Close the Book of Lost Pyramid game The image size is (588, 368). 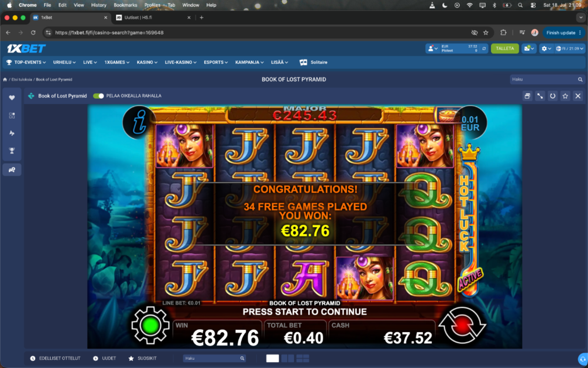pyautogui.click(x=578, y=96)
